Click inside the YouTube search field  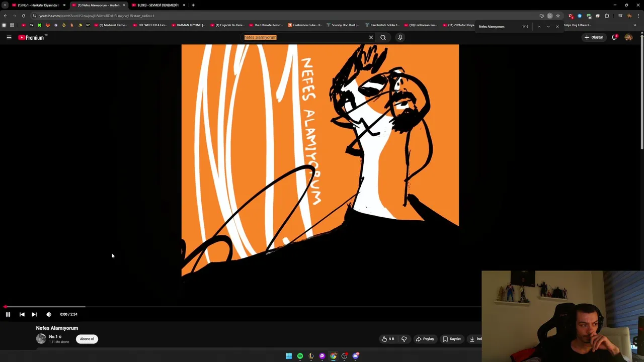click(x=304, y=37)
